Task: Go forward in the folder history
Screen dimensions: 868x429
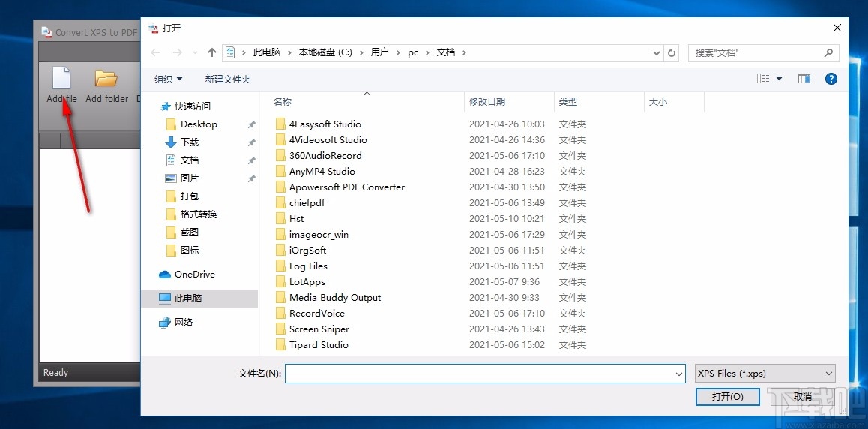Action: (x=177, y=52)
